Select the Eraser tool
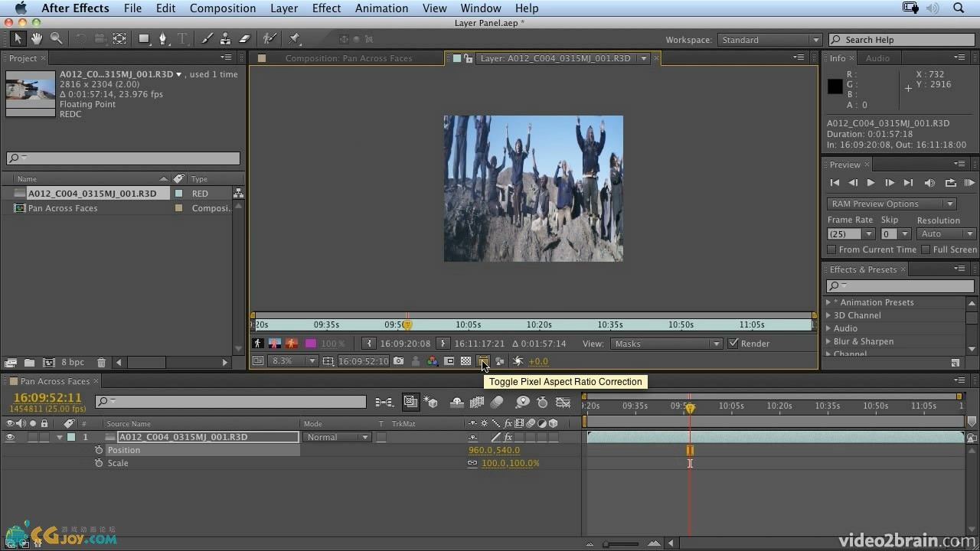 245,38
